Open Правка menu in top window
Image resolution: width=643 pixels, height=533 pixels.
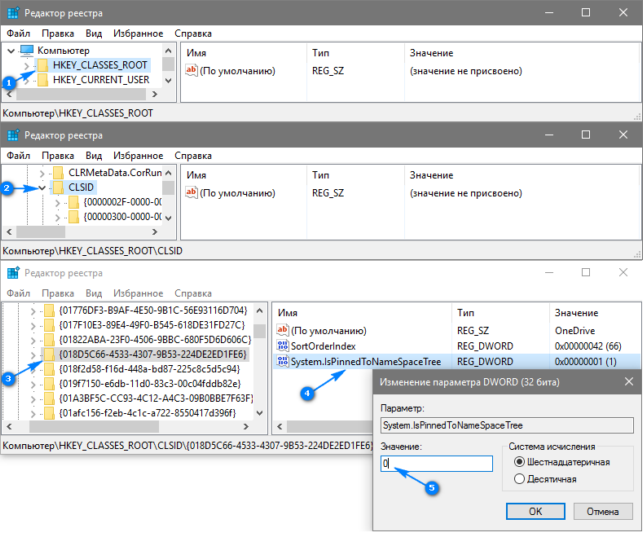(58, 34)
